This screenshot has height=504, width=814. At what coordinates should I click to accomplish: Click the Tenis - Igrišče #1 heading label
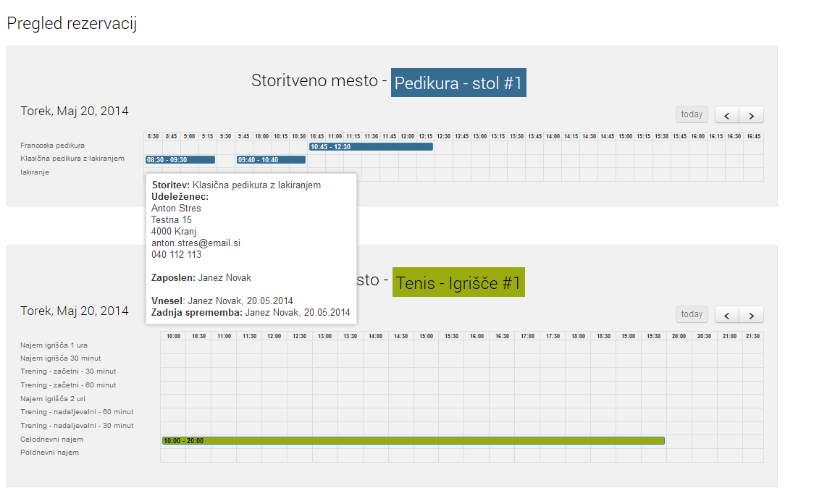(458, 283)
